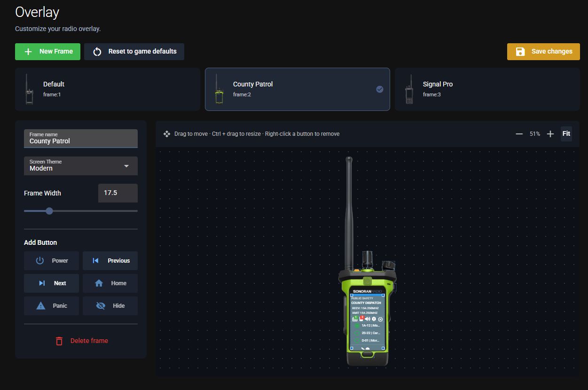Click the warning triangle Panic icon
The width and height of the screenshot is (588, 390).
(41, 306)
